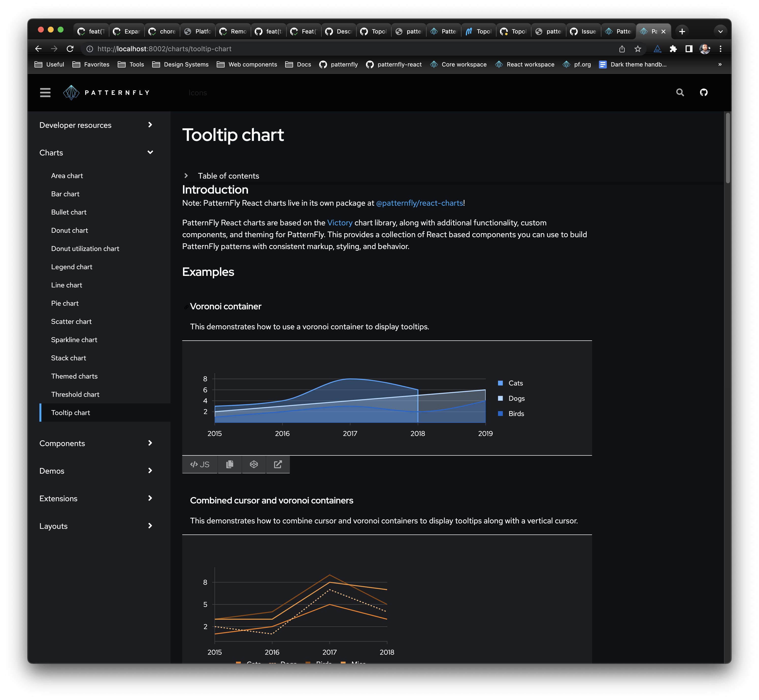
Task: Click the Cats legend color swatch
Action: coord(500,383)
